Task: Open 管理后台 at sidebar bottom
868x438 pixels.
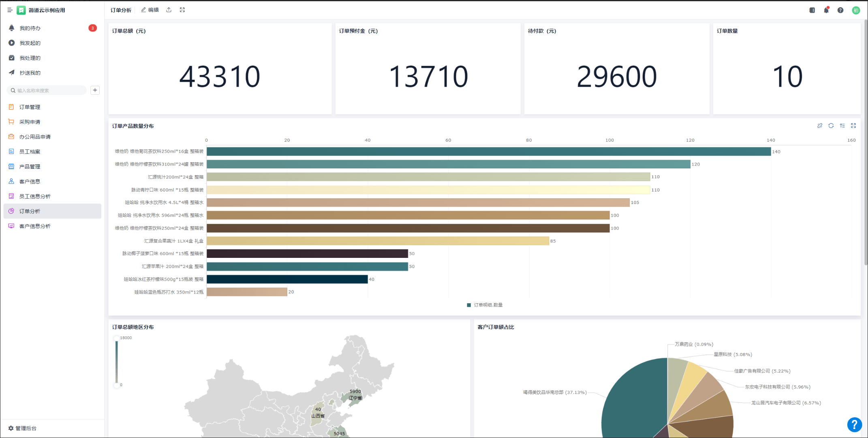Action: coord(26,428)
